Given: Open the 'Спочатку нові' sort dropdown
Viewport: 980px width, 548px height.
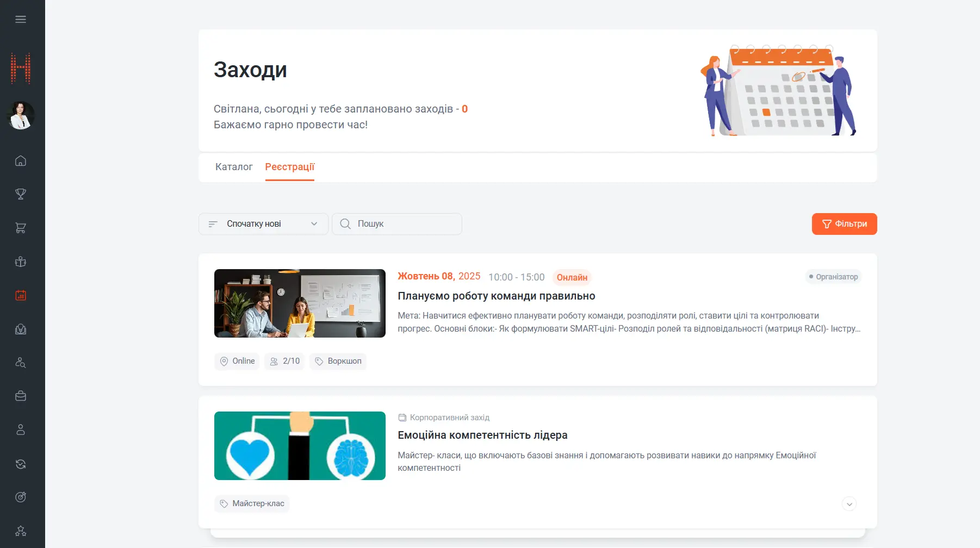Looking at the screenshot, I should (263, 224).
